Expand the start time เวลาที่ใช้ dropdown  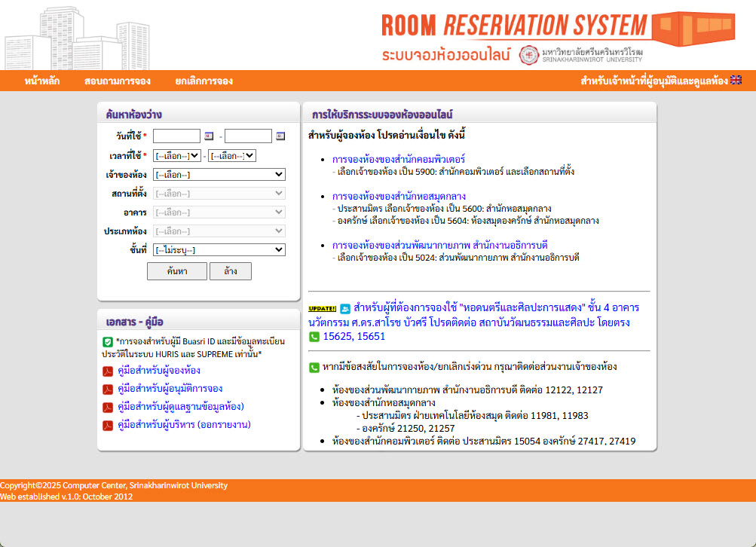pyautogui.click(x=176, y=156)
